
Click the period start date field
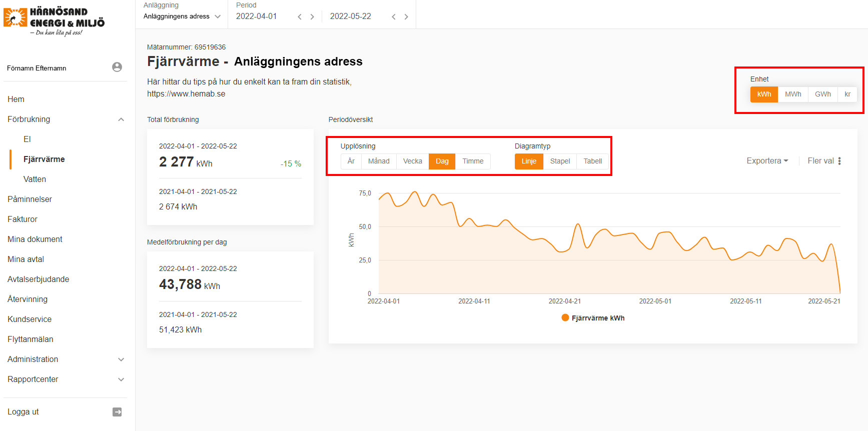(x=257, y=16)
